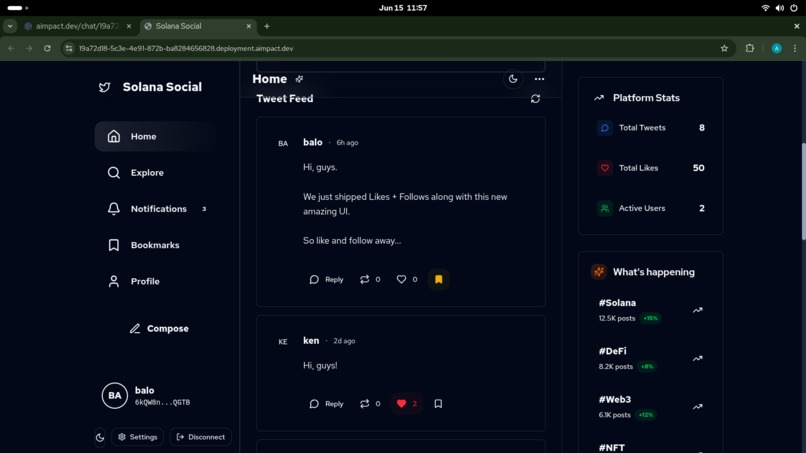The height and width of the screenshot is (453, 806).
Task: Click the Settings button
Action: point(137,437)
